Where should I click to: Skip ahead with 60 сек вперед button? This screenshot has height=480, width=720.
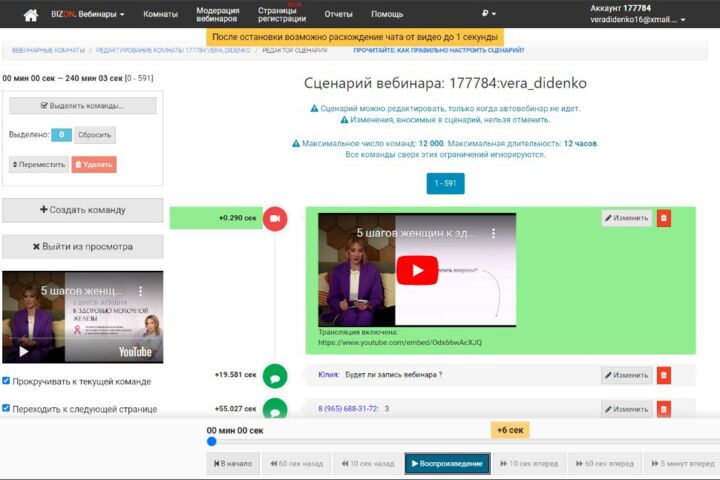(605, 463)
